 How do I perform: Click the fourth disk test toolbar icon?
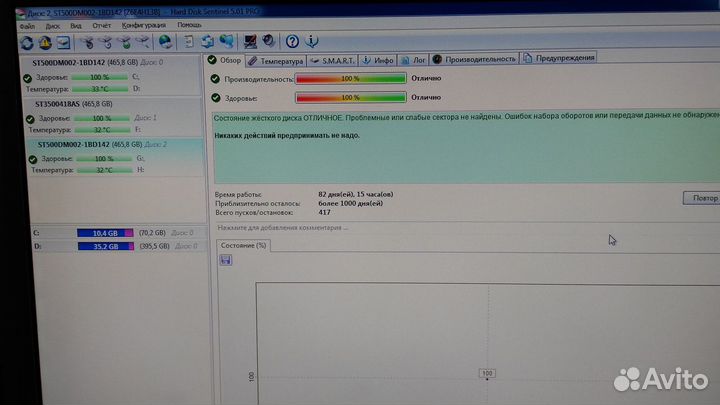pyautogui.click(x=143, y=43)
